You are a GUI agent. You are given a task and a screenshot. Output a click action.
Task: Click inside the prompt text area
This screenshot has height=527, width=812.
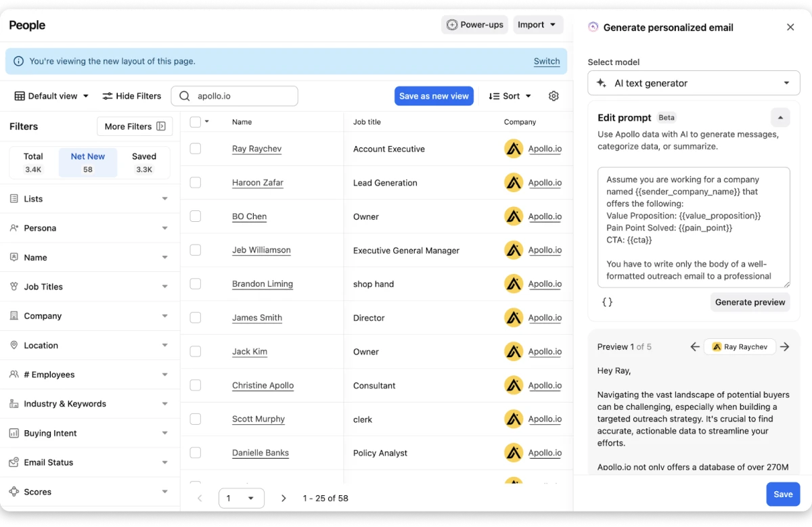694,228
